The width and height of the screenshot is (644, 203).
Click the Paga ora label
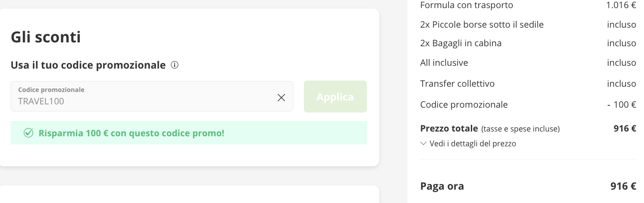tap(442, 186)
